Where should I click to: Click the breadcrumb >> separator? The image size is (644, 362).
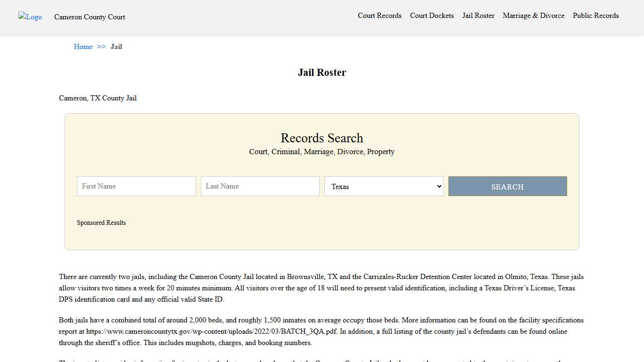pyautogui.click(x=101, y=47)
